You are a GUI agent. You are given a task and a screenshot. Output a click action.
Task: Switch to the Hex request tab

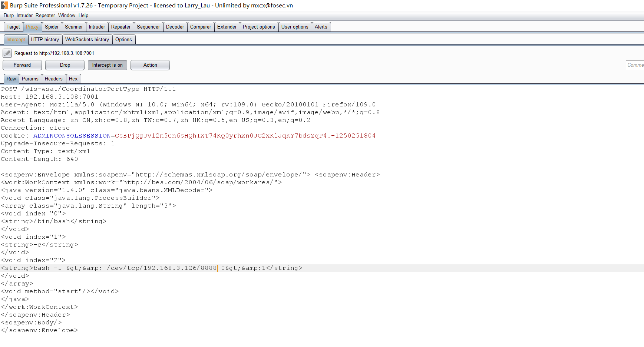tap(73, 79)
